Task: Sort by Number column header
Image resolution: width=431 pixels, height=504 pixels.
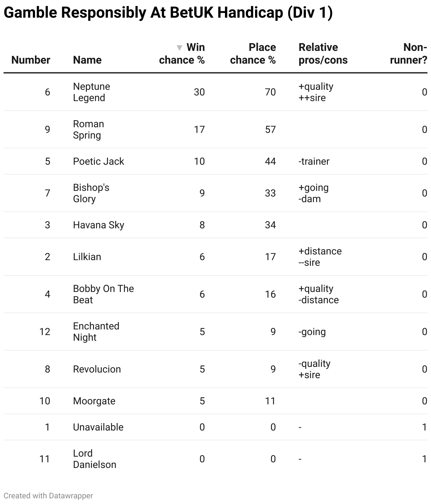Action: pyautogui.click(x=31, y=60)
